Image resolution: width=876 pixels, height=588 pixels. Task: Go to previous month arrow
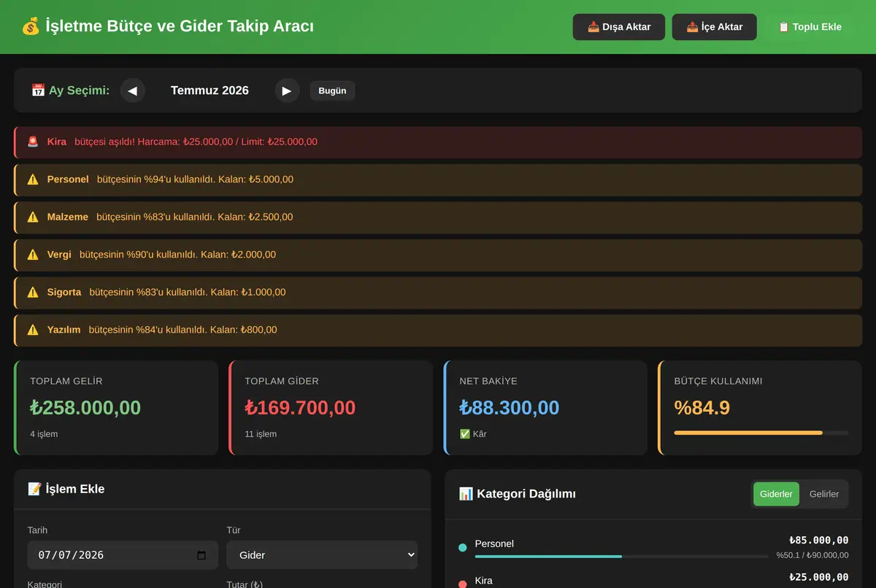point(133,90)
